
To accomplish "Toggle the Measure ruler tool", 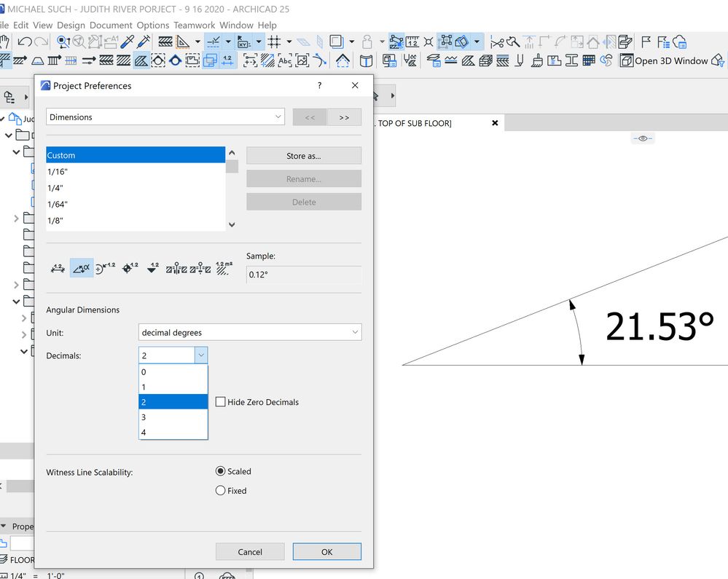I will point(412,42).
